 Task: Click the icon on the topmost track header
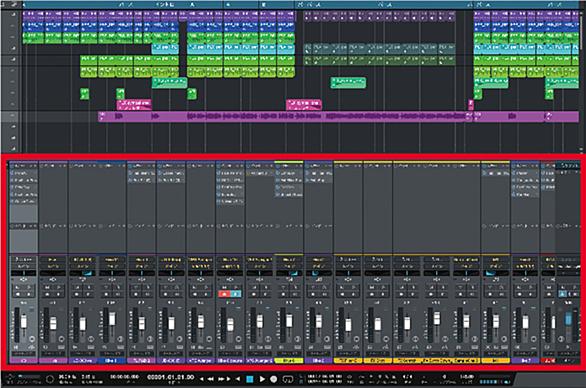pos(13,15)
